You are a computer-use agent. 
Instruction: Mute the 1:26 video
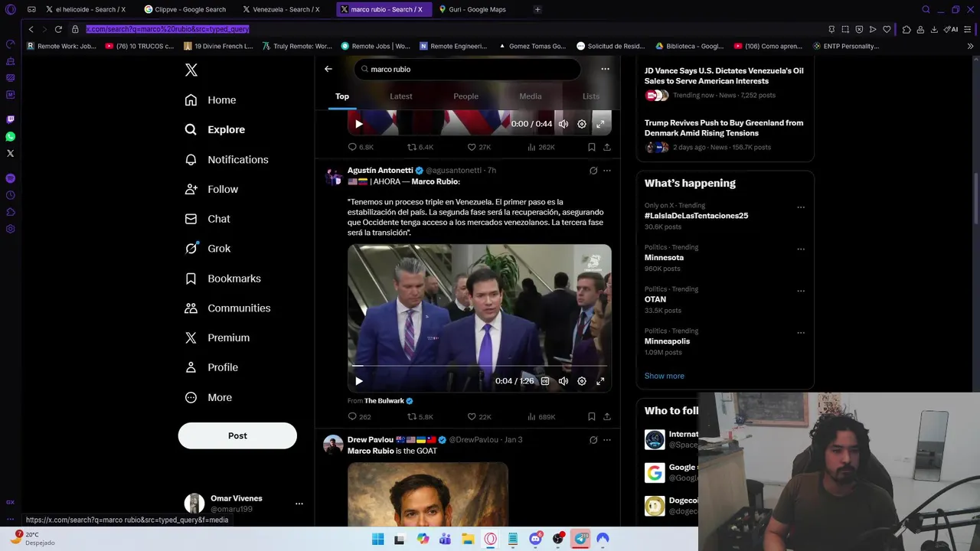563,381
